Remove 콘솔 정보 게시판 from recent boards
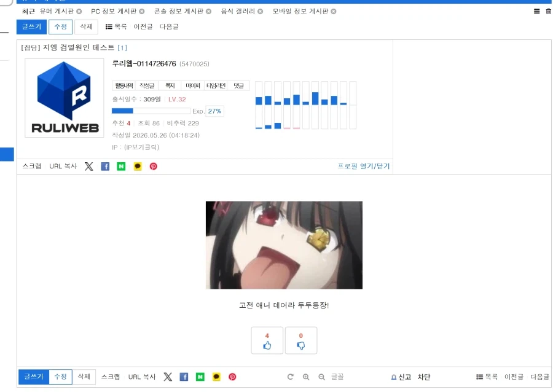Image resolution: width=553 pixels, height=392 pixels. (208, 11)
